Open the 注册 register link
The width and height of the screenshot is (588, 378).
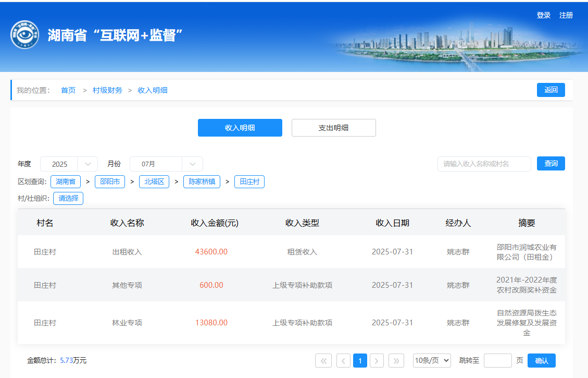coord(566,15)
